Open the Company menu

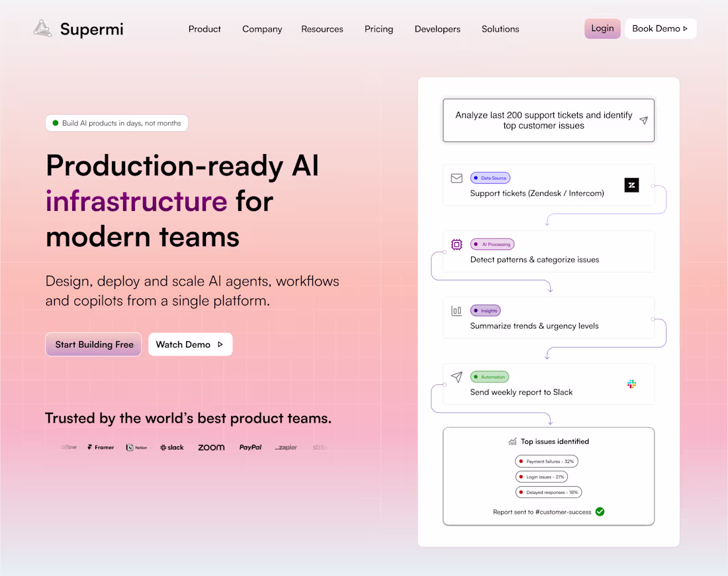pyautogui.click(x=262, y=28)
